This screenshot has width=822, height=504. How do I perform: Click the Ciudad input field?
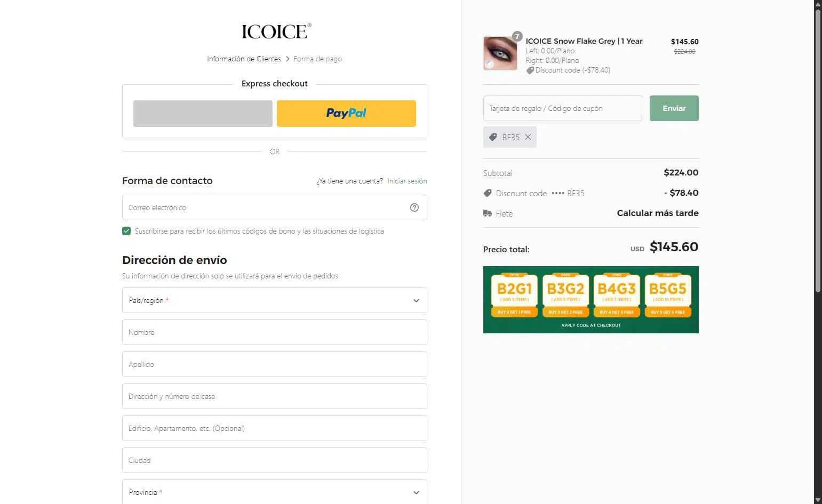click(x=275, y=460)
